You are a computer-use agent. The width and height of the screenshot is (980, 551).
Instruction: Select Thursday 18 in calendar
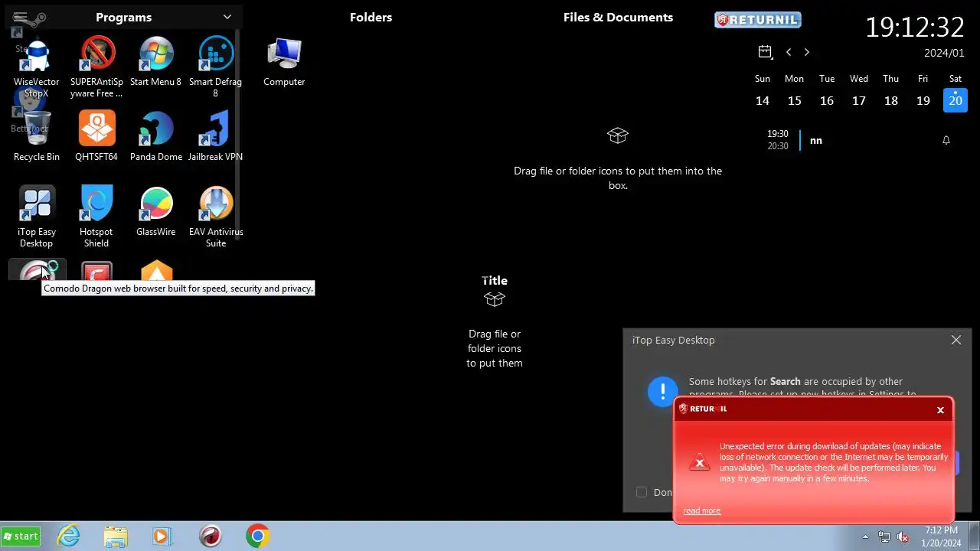click(891, 100)
